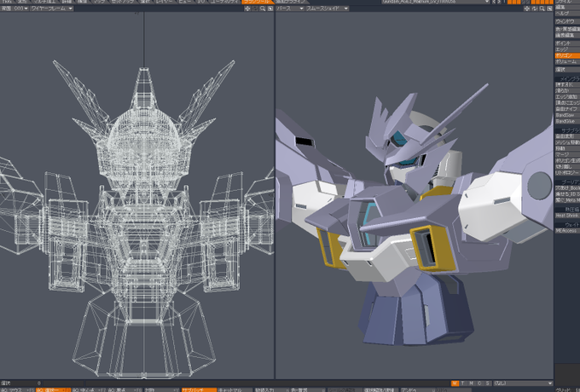Go to previous layer bank arrow

pyautogui.click(x=494, y=2)
